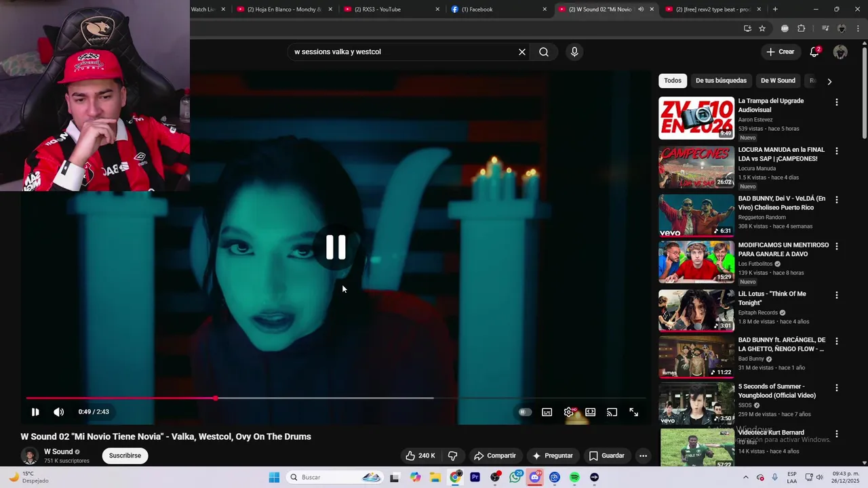Image resolution: width=868 pixels, height=488 pixels.
Task: Open File Explorer from the taskbar
Action: point(435,477)
